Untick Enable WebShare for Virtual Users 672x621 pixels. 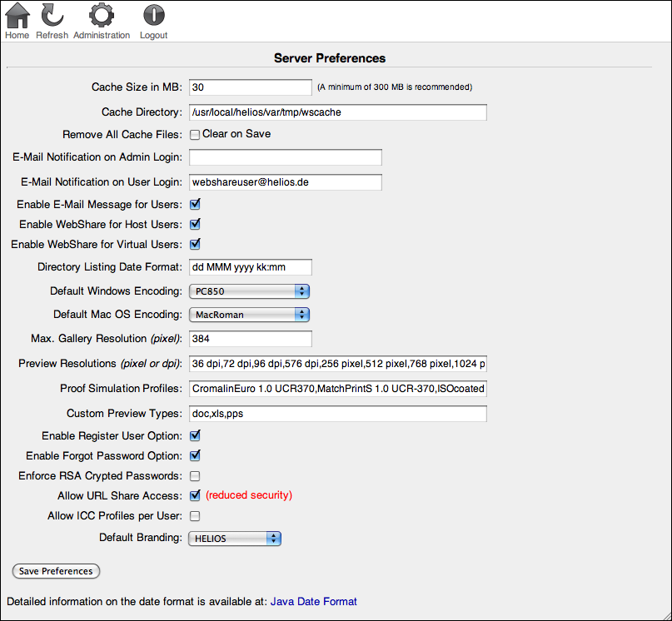195,244
